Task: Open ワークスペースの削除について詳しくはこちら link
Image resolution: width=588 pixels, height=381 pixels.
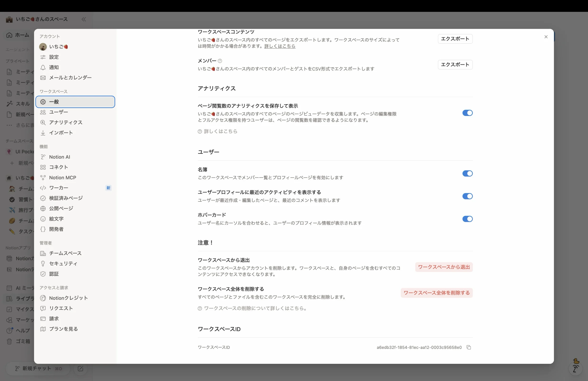Action: point(253,308)
